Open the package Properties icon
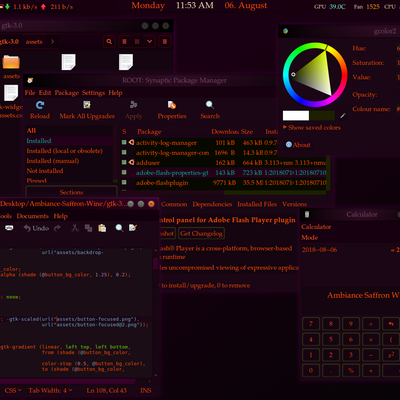 point(172,105)
